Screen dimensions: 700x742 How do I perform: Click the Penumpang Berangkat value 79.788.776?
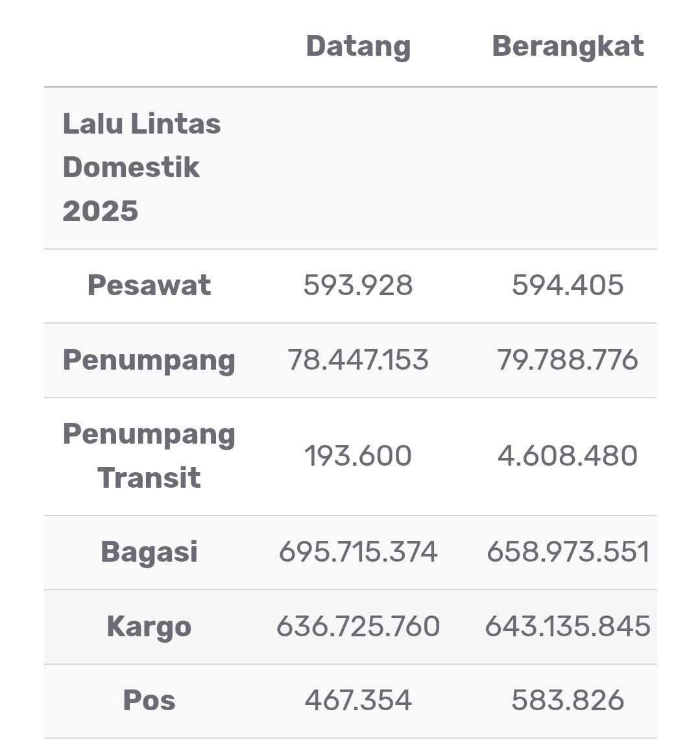[568, 360]
